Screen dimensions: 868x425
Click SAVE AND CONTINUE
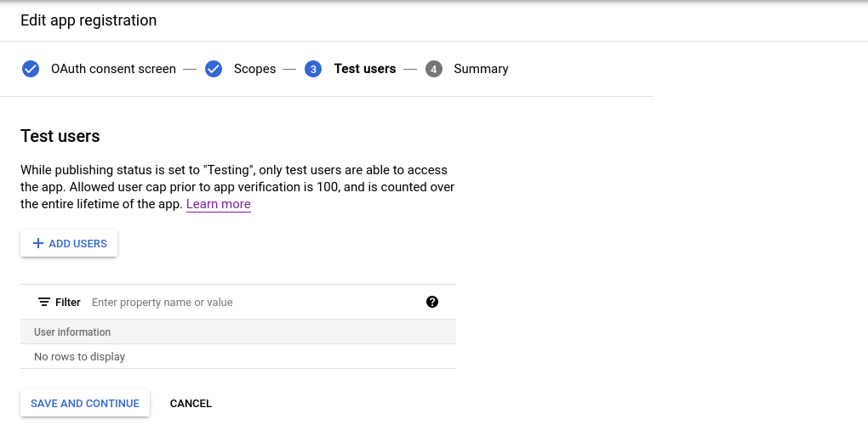click(85, 404)
